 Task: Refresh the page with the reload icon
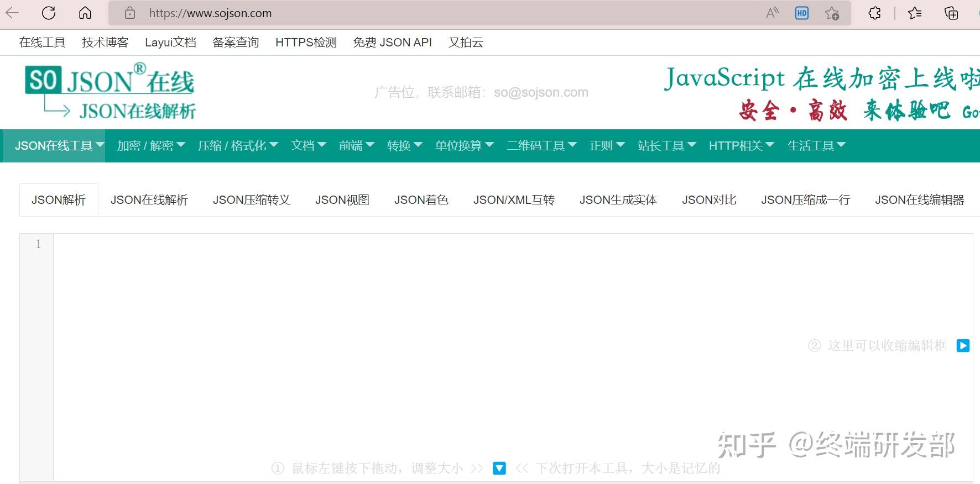(49, 13)
